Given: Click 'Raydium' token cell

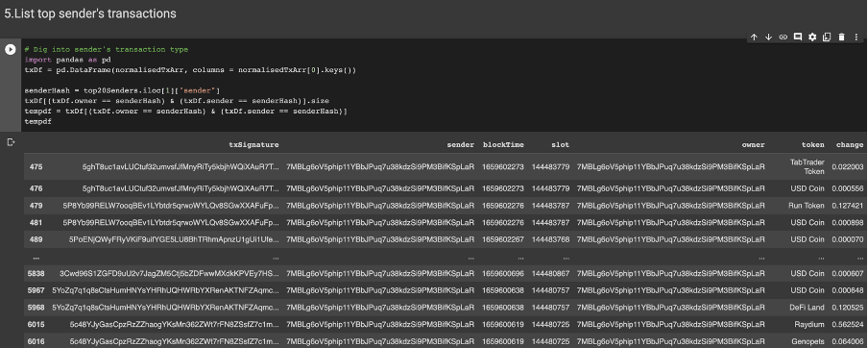Looking at the screenshot, I should click(811, 325).
